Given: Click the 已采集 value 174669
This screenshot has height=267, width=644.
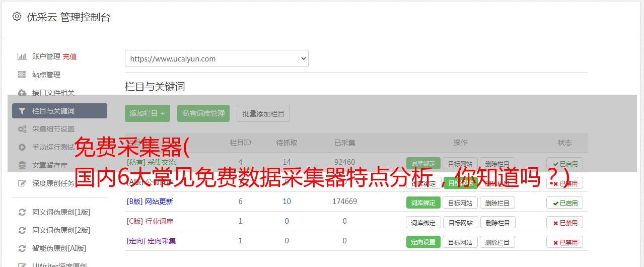Looking at the screenshot, I should 344,202.
